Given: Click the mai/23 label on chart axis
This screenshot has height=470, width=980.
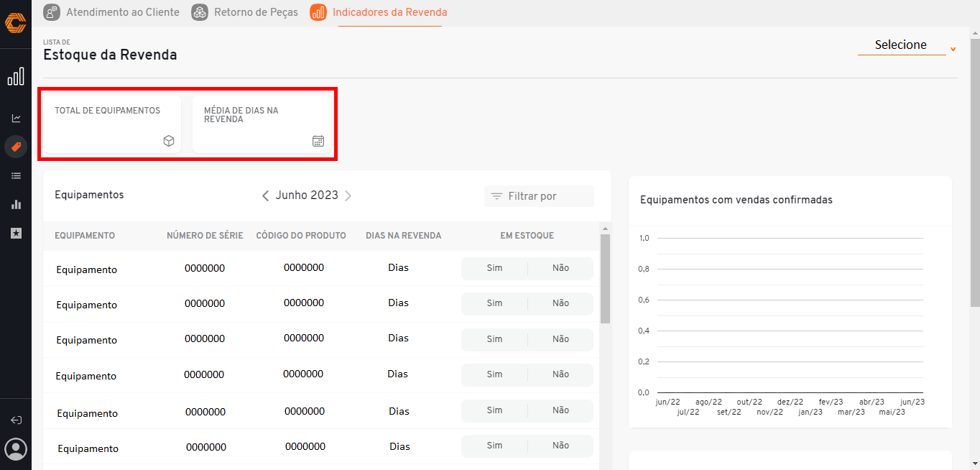Looking at the screenshot, I should [x=892, y=413].
